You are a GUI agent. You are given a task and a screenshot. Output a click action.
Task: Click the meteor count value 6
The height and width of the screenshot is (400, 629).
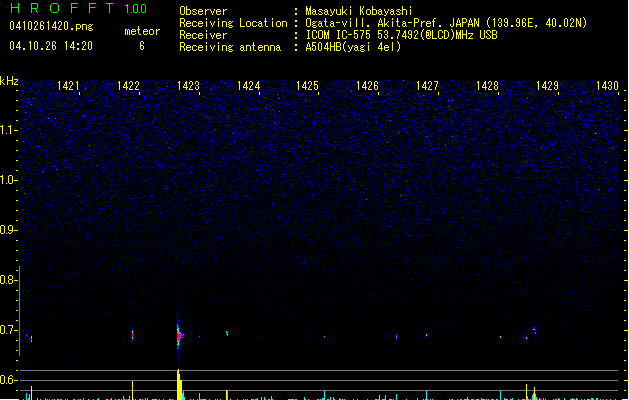pos(142,46)
